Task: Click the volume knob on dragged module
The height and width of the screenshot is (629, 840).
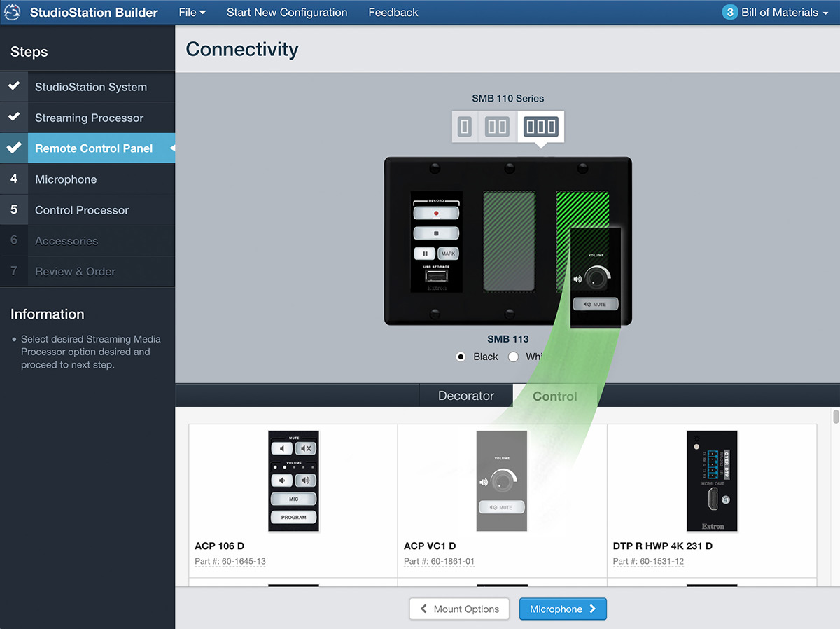Action: 597,278
